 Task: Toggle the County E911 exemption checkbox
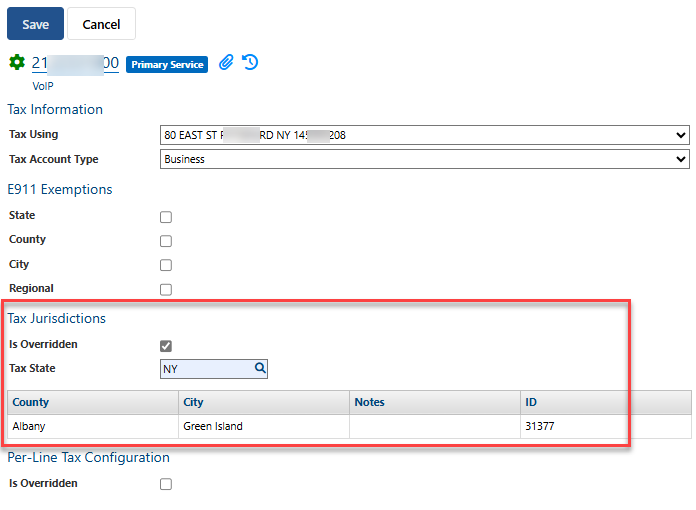(x=166, y=241)
